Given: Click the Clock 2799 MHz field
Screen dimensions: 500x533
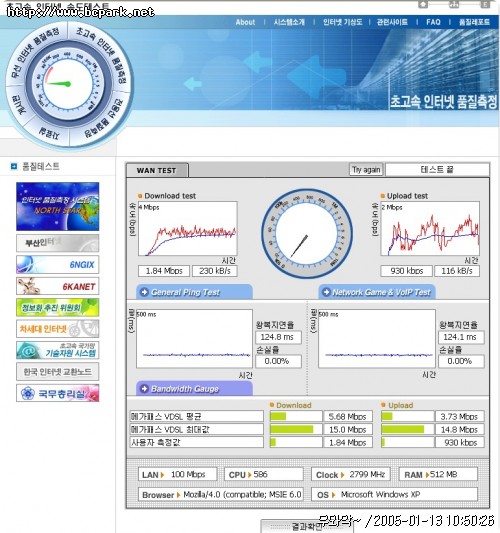Looking at the screenshot, I should 350,474.
